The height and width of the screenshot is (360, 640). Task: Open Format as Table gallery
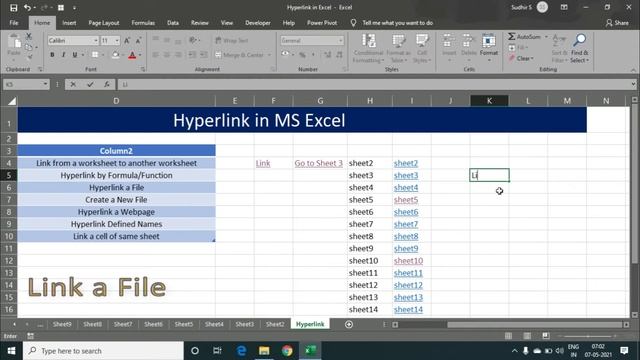pyautogui.click(x=398, y=49)
